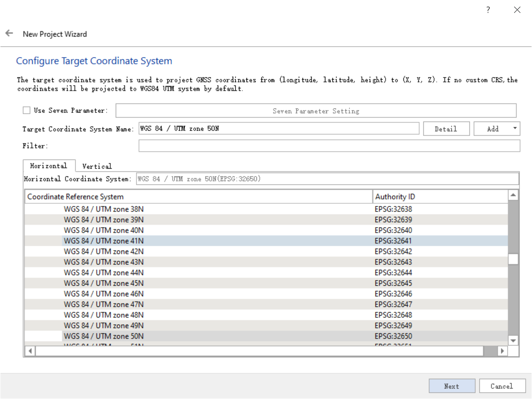Viewport: 532px width, 399px height.
Task: Open the help question mark button
Action: pos(488,10)
